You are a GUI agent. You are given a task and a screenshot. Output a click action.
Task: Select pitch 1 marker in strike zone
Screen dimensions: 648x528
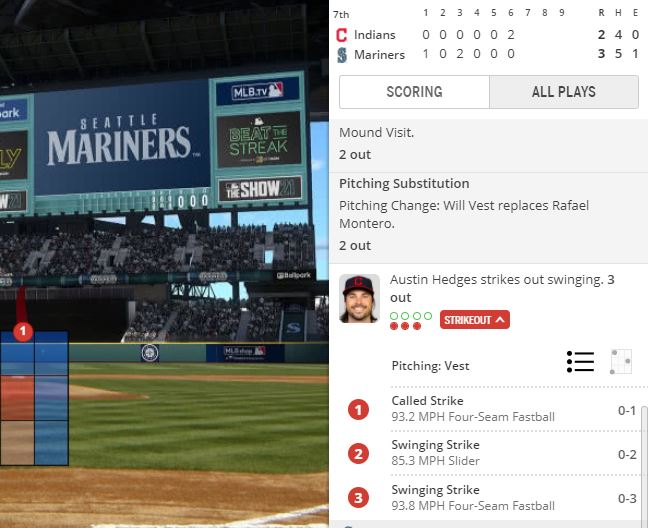[x=23, y=331]
